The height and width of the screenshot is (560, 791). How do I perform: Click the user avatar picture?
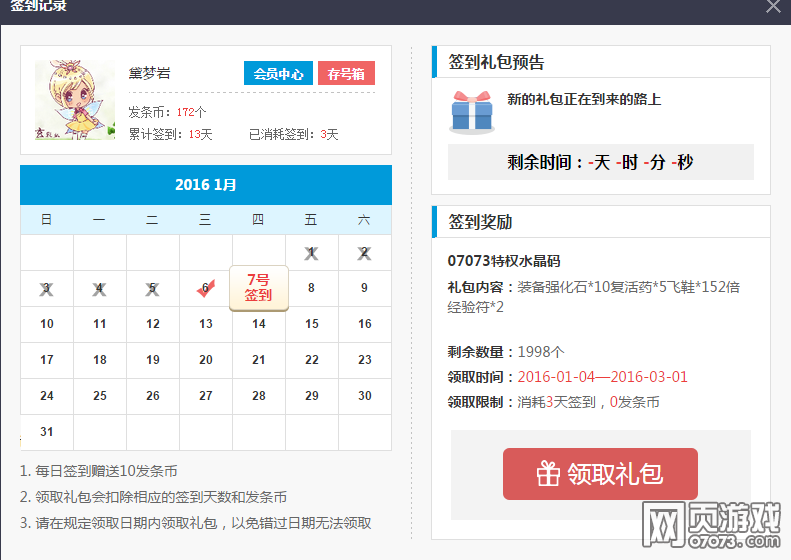point(75,100)
